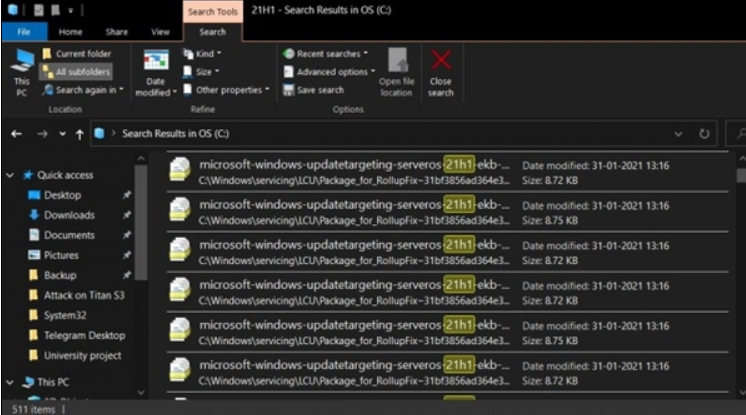Viewport: 746px width, 415px height.
Task: Open University project folder shortcut
Action: coord(83,356)
